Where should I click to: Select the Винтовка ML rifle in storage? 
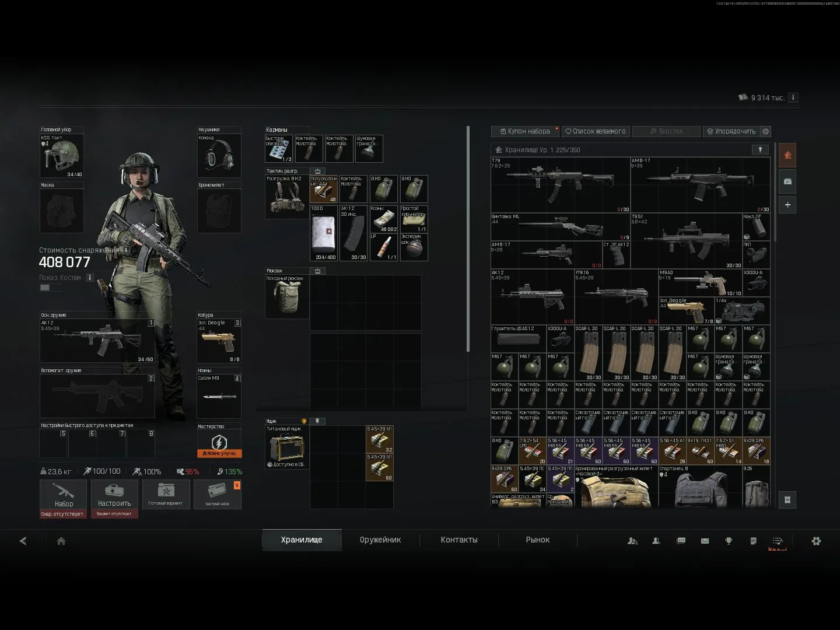pyautogui.click(x=561, y=227)
